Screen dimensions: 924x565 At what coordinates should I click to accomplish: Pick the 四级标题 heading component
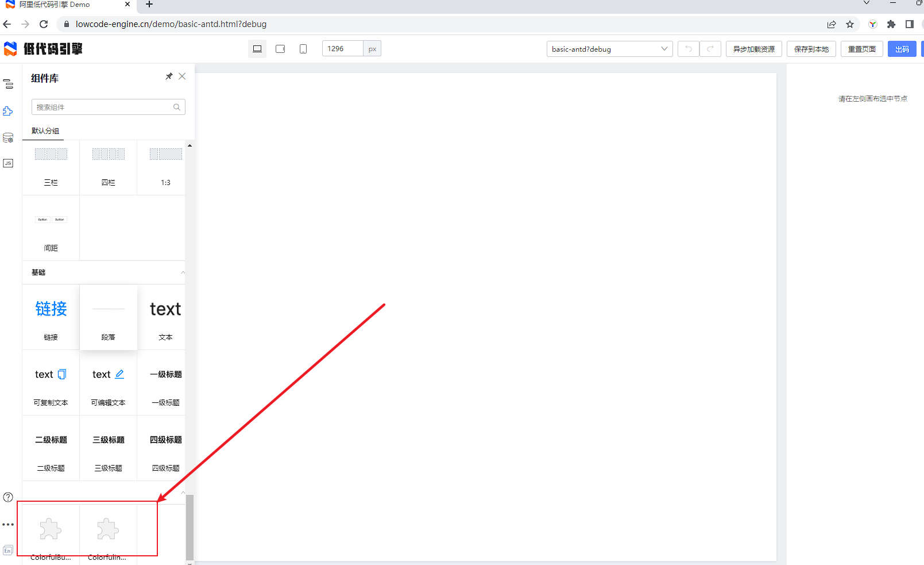[161, 448]
